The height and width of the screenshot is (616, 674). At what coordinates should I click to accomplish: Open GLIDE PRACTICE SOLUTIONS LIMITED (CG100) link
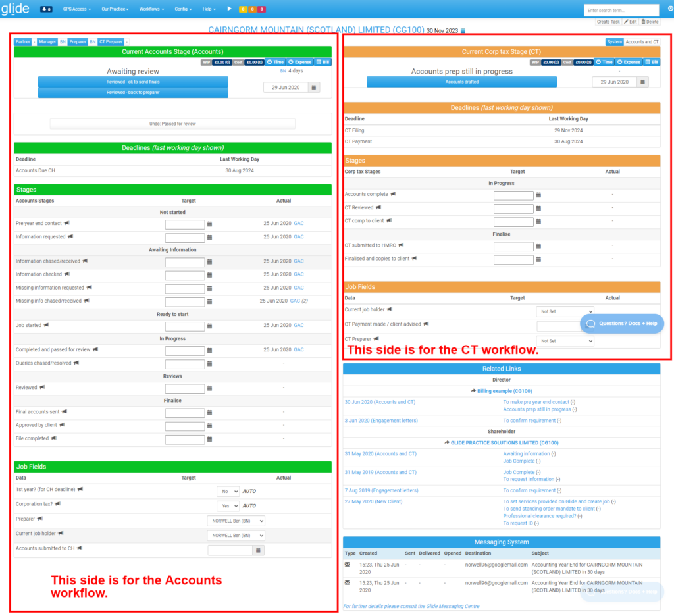coord(505,443)
